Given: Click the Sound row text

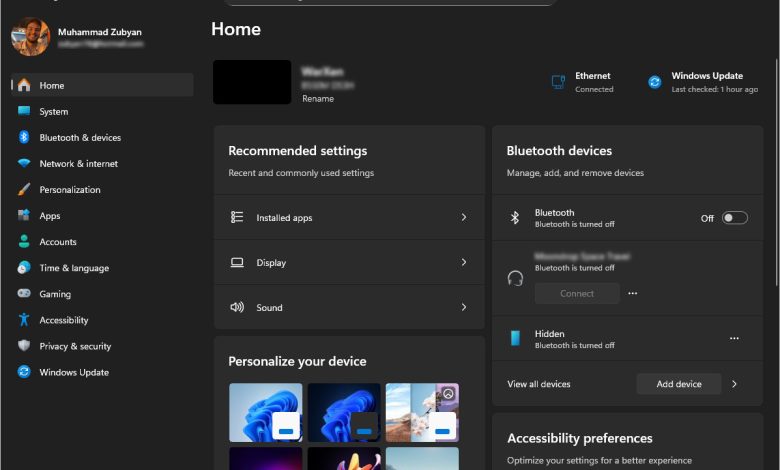Looking at the screenshot, I should point(269,307).
